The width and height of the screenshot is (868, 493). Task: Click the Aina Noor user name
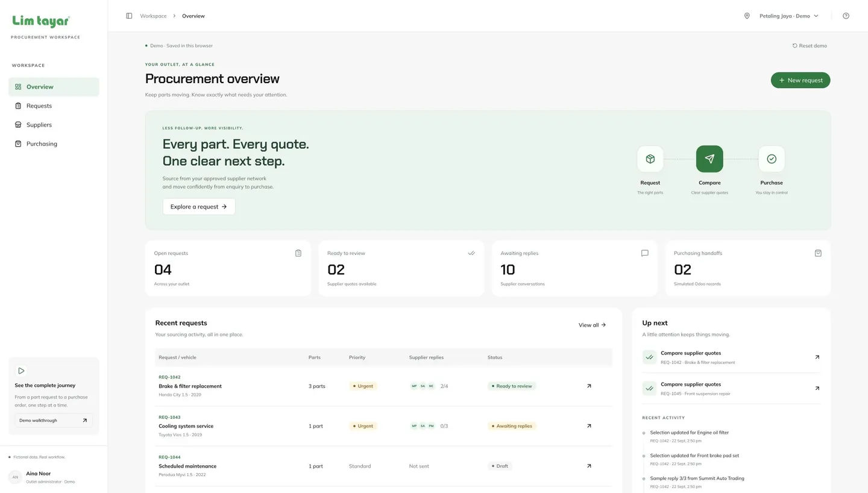coord(39,474)
